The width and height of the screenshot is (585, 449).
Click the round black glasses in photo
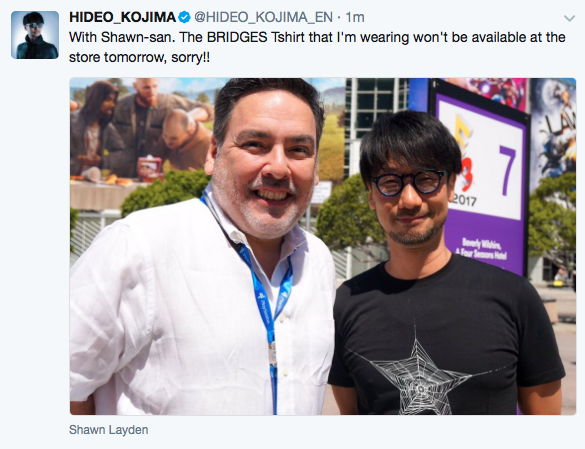point(409,183)
